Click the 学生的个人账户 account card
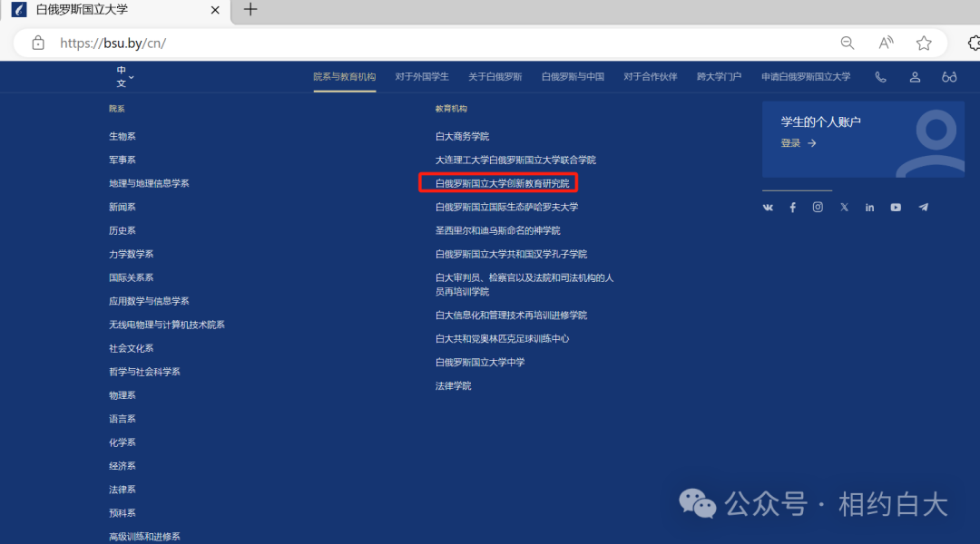The height and width of the screenshot is (544, 980). [863, 140]
